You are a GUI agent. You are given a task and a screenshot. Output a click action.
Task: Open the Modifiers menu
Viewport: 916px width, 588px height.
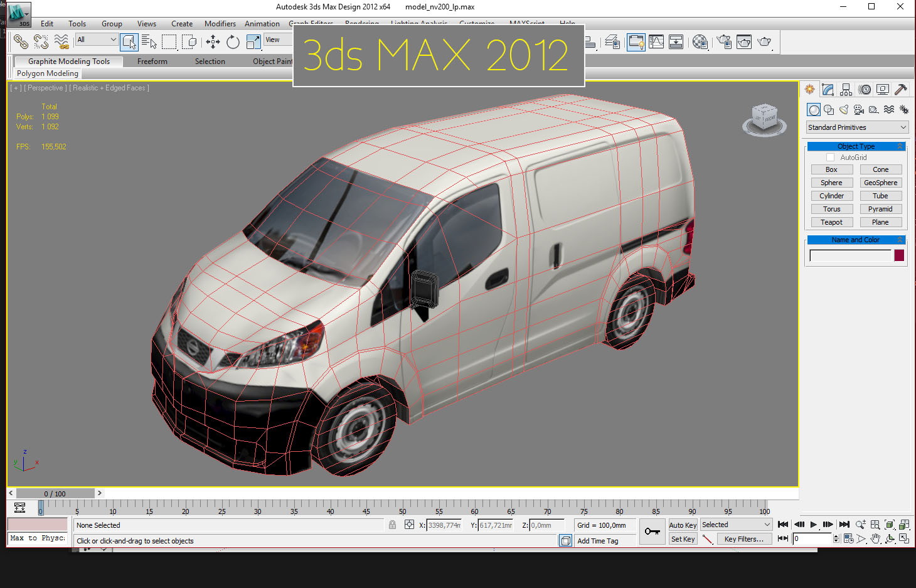coord(220,24)
